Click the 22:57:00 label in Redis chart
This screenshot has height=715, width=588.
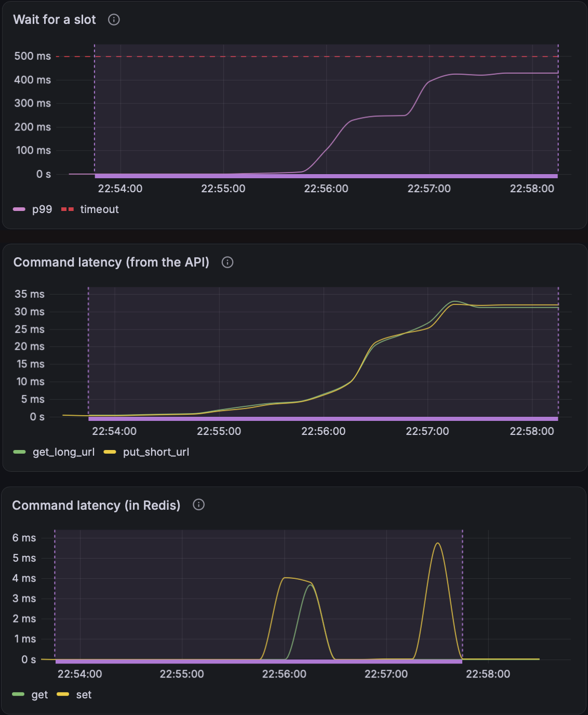tap(386, 674)
